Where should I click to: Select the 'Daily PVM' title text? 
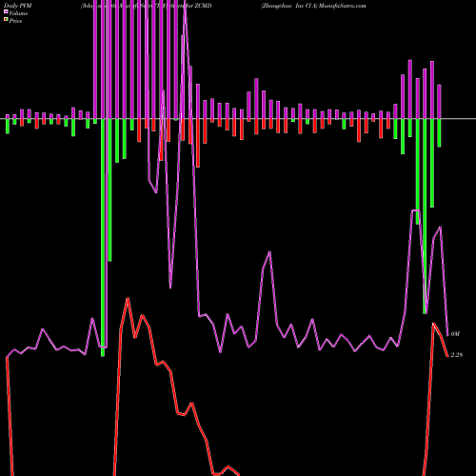pos(18,6)
